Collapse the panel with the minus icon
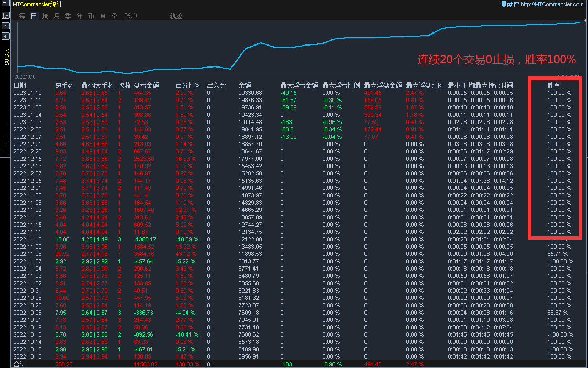The image size is (588, 368). [x=6, y=3]
